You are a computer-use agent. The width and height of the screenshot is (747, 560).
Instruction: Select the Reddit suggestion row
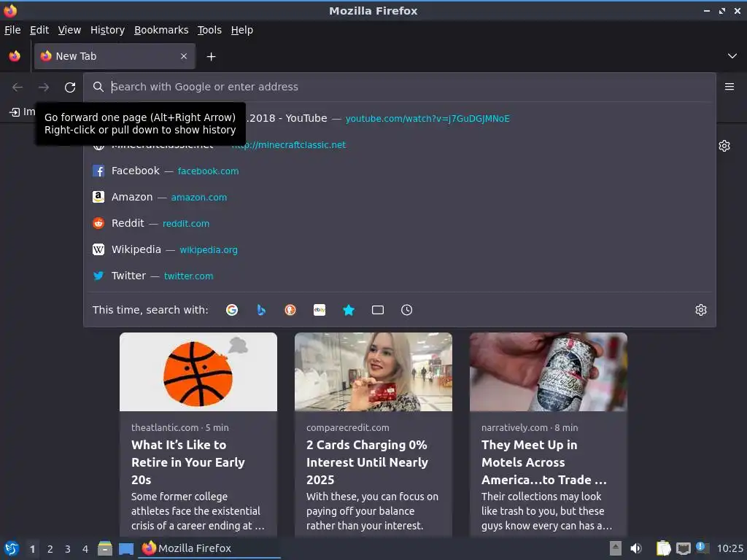(x=399, y=223)
